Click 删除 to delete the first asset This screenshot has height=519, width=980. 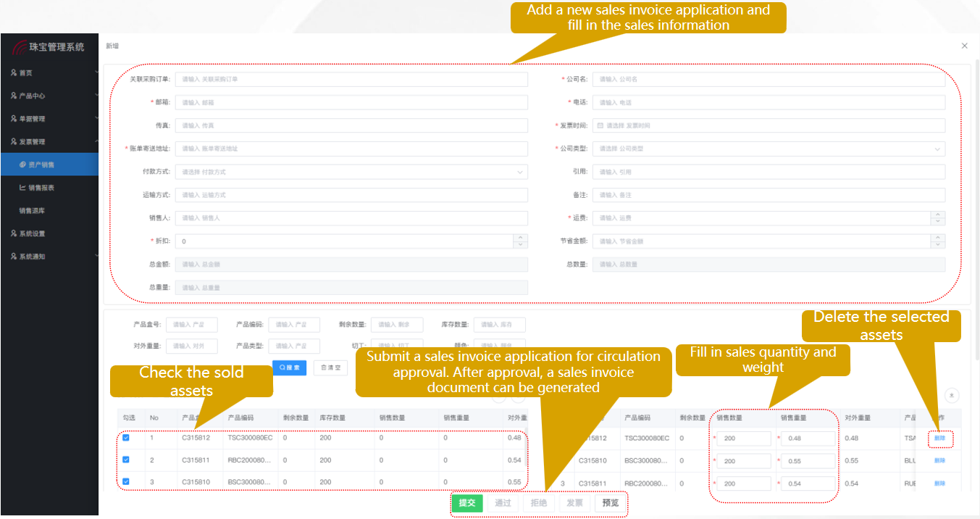tap(939, 438)
